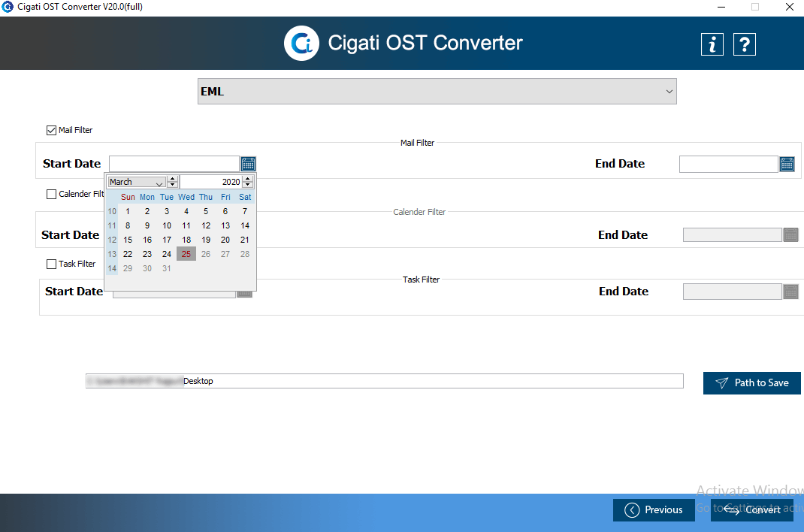Open the March month dropdown
Viewport: 804px width, 532px height.
pyautogui.click(x=137, y=182)
